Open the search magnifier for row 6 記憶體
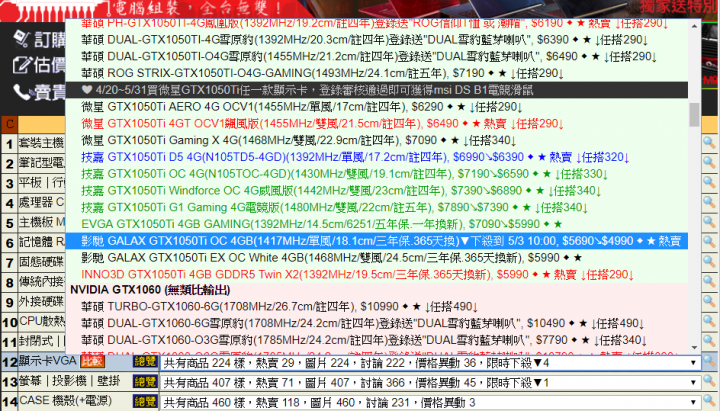The width and height of the screenshot is (720, 411). coord(710,242)
